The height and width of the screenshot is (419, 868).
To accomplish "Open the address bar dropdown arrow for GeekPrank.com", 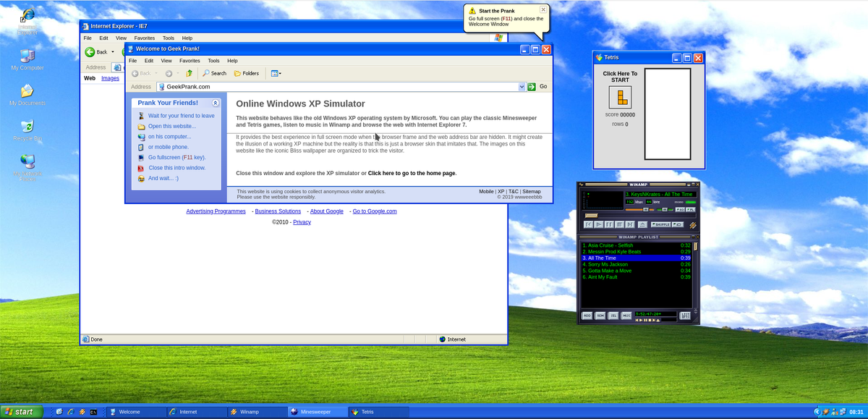I will (x=522, y=87).
